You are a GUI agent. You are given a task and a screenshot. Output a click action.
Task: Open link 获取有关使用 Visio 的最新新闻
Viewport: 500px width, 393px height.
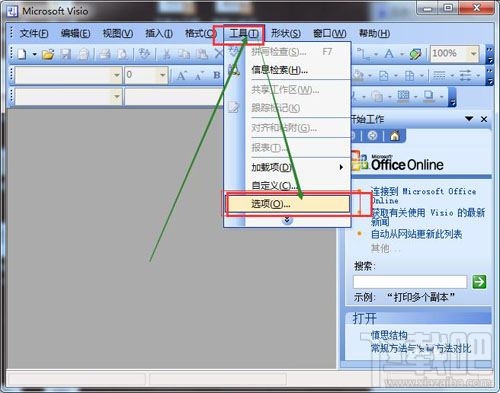click(428, 217)
